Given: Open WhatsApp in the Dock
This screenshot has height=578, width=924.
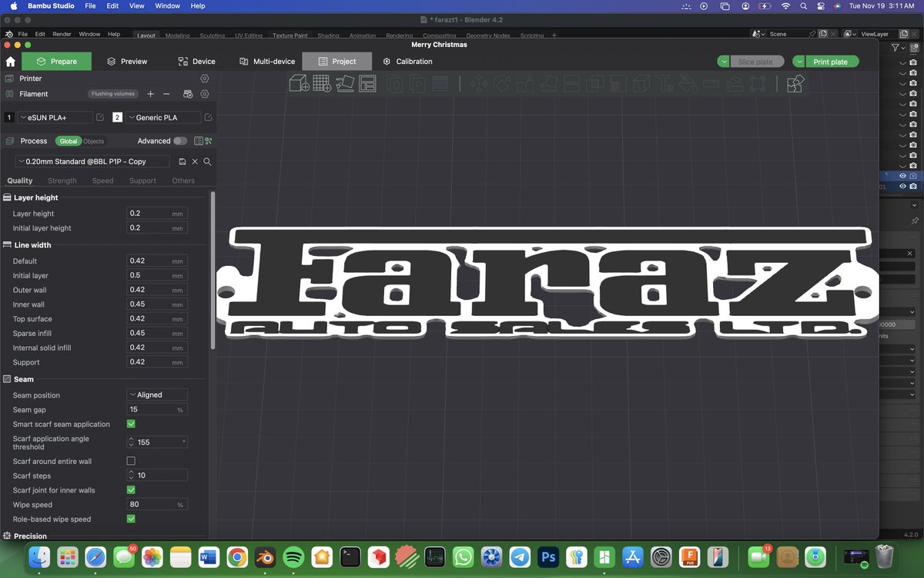Looking at the screenshot, I should click(x=463, y=556).
